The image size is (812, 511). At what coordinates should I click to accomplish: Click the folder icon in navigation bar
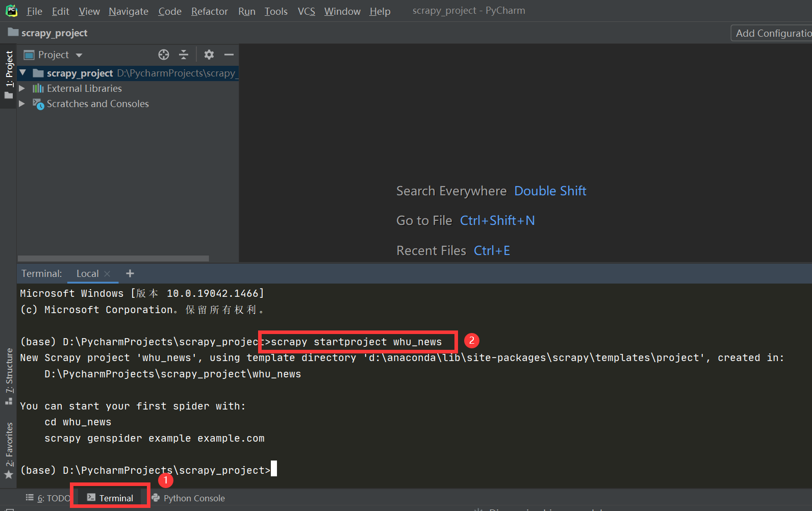(x=13, y=33)
